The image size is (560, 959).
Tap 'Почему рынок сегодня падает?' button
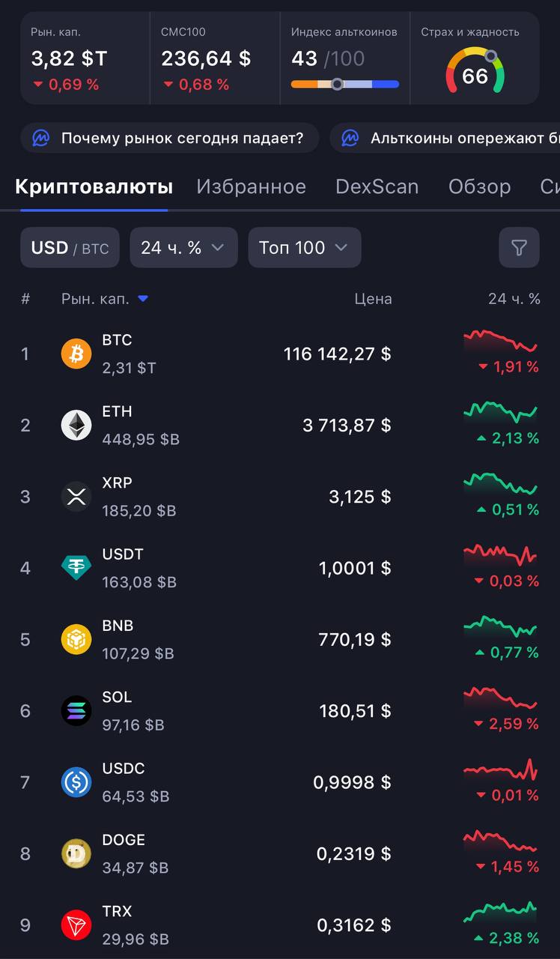(x=170, y=138)
